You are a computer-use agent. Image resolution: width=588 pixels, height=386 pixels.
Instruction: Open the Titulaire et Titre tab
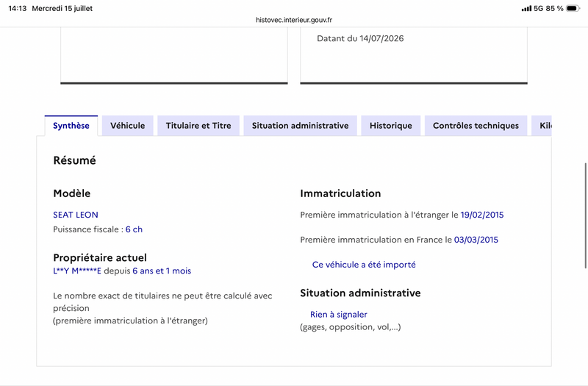(198, 126)
